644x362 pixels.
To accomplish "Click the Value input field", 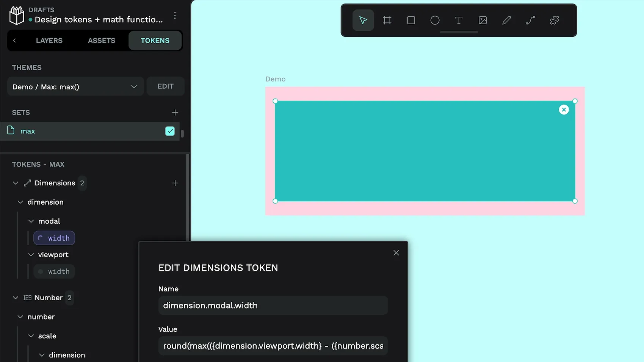I will 273,346.
